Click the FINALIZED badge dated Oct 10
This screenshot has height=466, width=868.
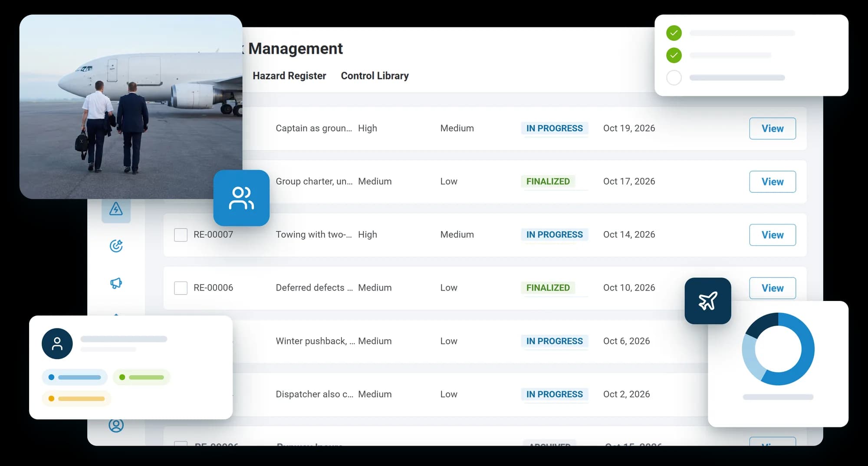tap(548, 288)
